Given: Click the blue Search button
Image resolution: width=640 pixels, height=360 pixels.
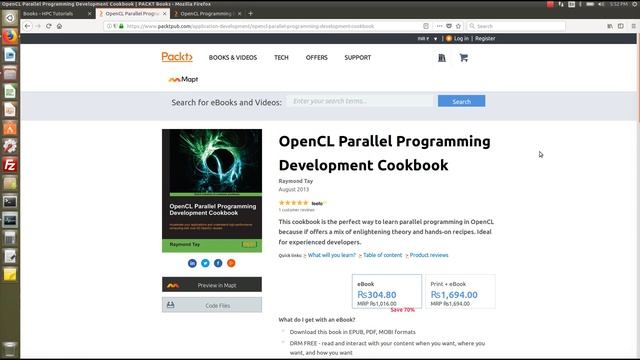Looking at the screenshot, I should click(462, 101).
